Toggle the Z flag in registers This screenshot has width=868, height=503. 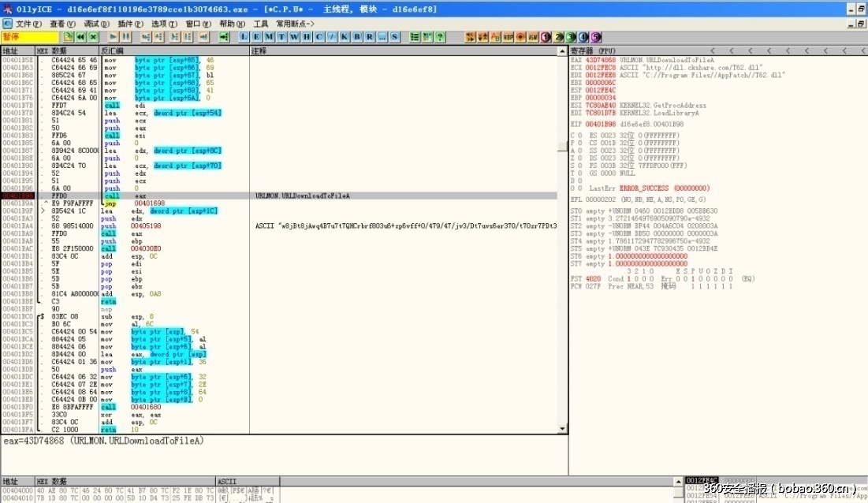click(x=581, y=158)
